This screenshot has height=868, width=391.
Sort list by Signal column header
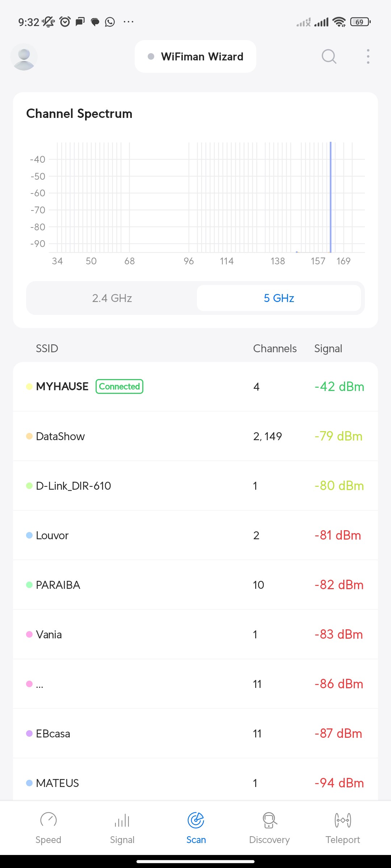(x=328, y=348)
